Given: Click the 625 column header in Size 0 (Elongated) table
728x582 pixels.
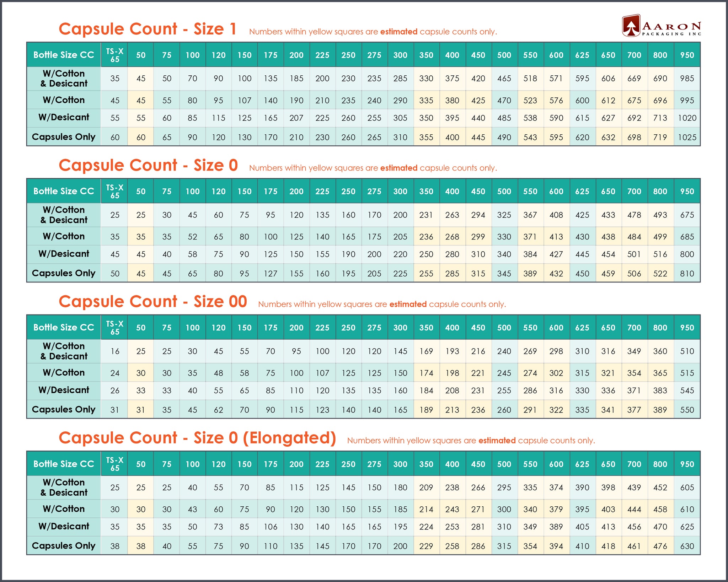Looking at the screenshot, I should point(582,464).
